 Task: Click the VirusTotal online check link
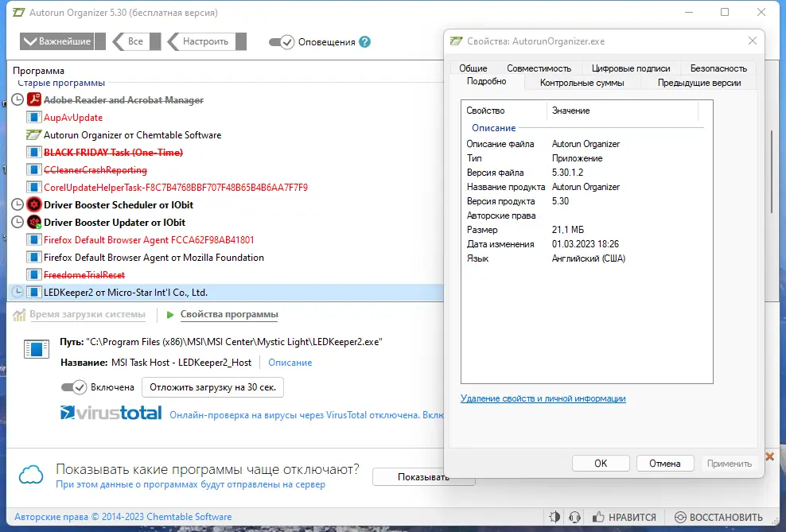click(306, 415)
